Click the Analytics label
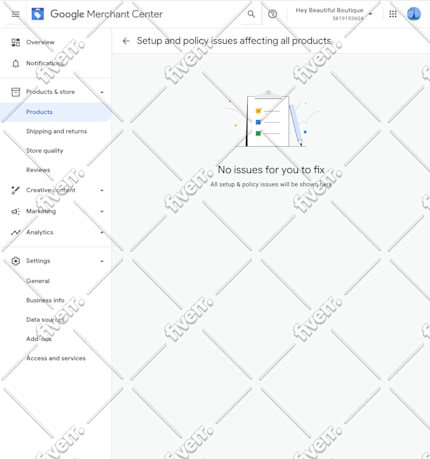 [x=40, y=232]
